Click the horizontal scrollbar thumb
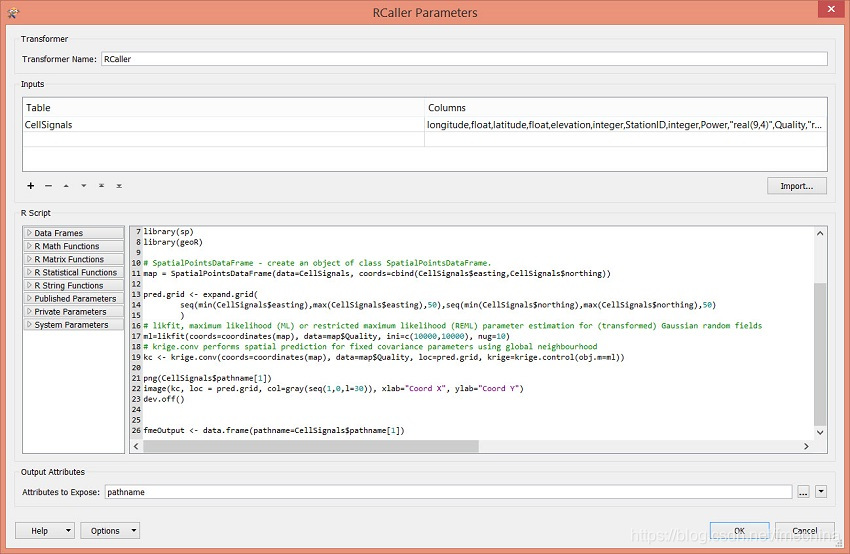The width and height of the screenshot is (850, 554). tap(311, 446)
